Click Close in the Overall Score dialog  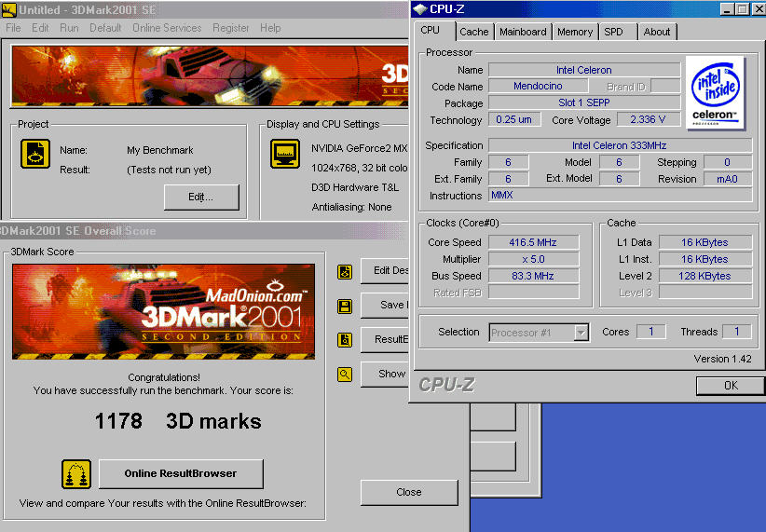click(409, 493)
